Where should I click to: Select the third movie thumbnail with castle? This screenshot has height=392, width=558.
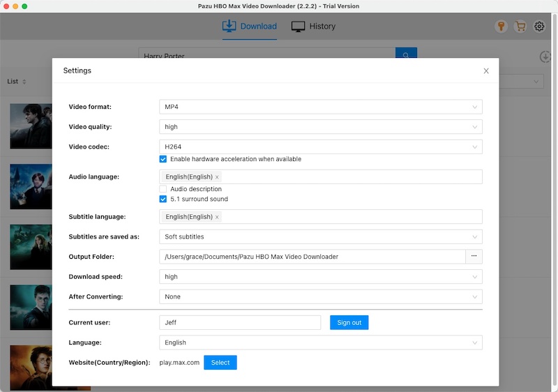pyautogui.click(x=31, y=247)
